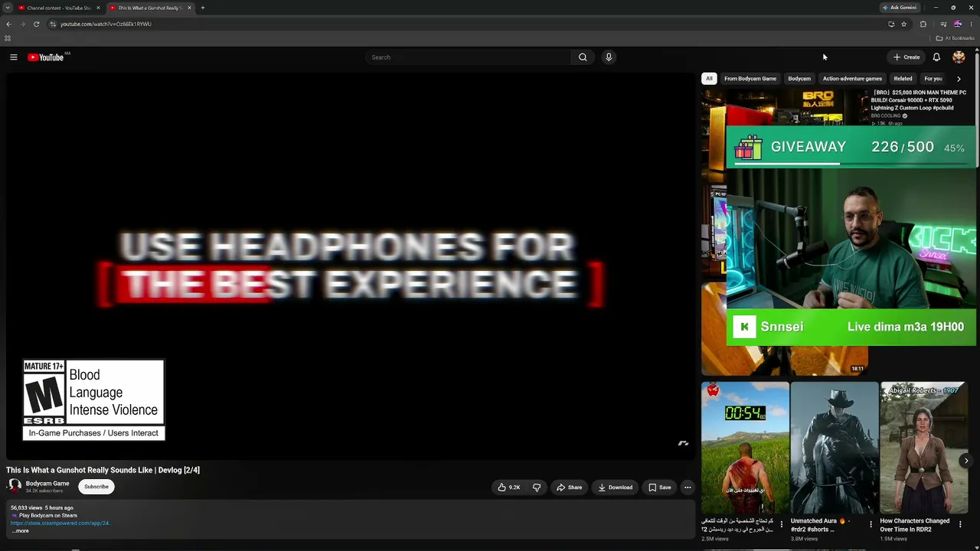The width and height of the screenshot is (980, 551).
Task: Open a new browser tab
Action: click(x=202, y=8)
